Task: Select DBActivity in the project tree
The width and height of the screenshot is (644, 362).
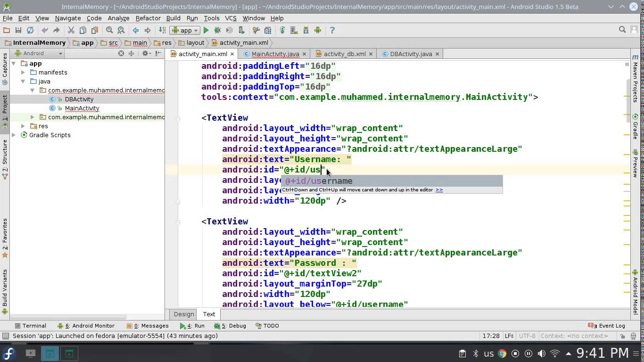Action: point(79,99)
